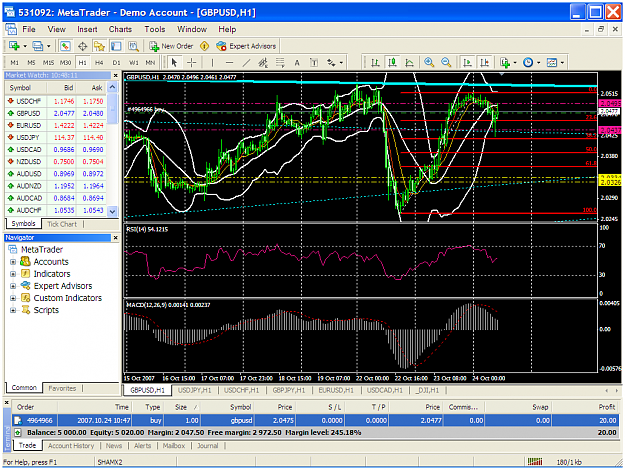Select the Crosshair tool

191,63
